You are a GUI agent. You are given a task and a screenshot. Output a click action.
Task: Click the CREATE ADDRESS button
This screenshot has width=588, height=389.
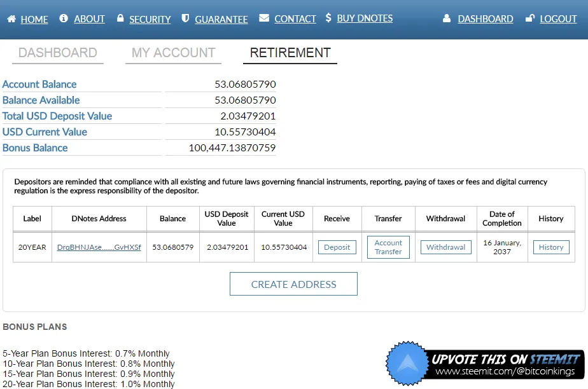(x=293, y=283)
